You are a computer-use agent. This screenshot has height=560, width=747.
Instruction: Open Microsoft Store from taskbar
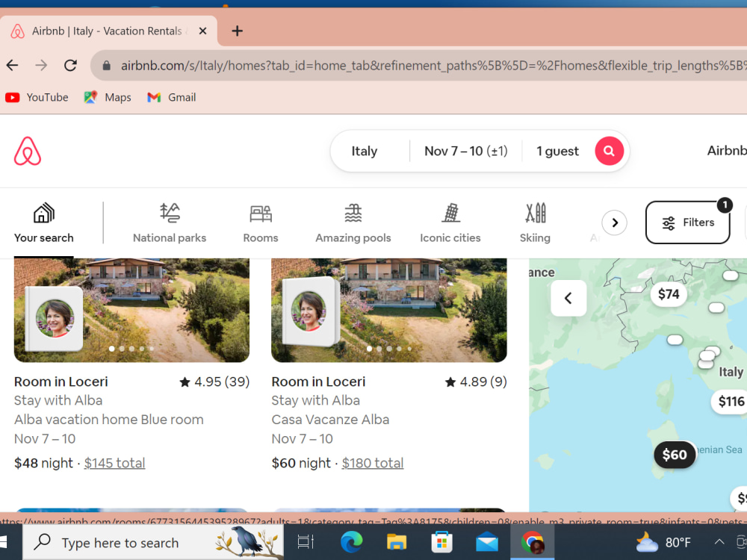click(441, 542)
